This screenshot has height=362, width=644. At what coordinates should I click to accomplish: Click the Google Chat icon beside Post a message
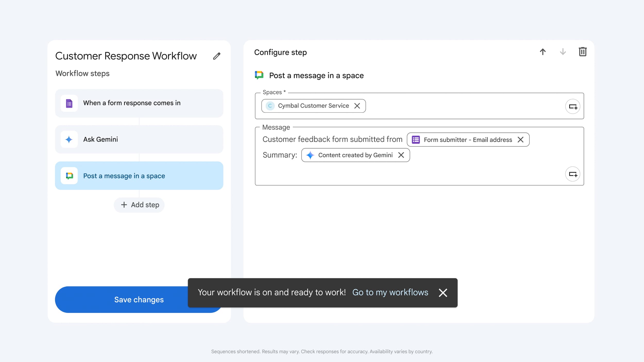pyautogui.click(x=69, y=176)
